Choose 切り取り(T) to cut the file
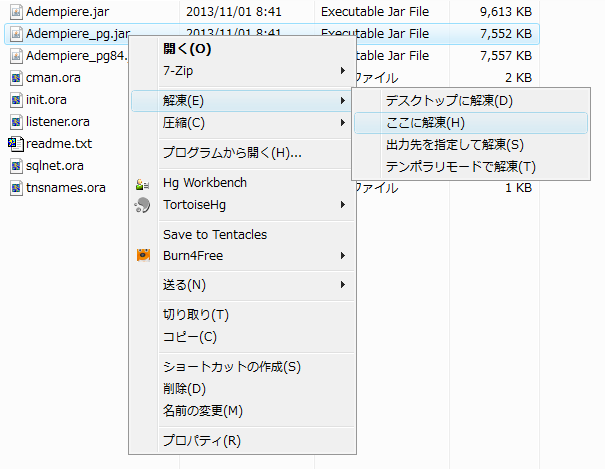 coord(242,315)
